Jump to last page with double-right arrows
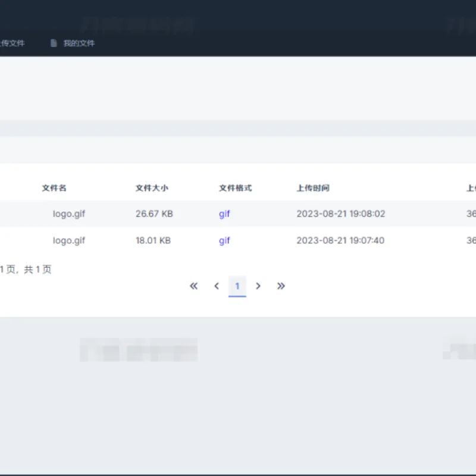This screenshot has width=476, height=476. coord(281,286)
